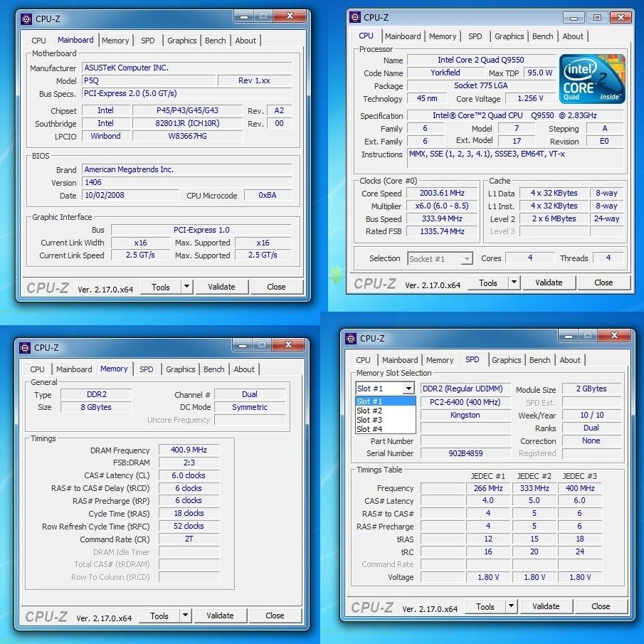Viewport: 644px width, 644px height.
Task: Choose Slot #4 from the memory slot list
Action: pos(385,429)
